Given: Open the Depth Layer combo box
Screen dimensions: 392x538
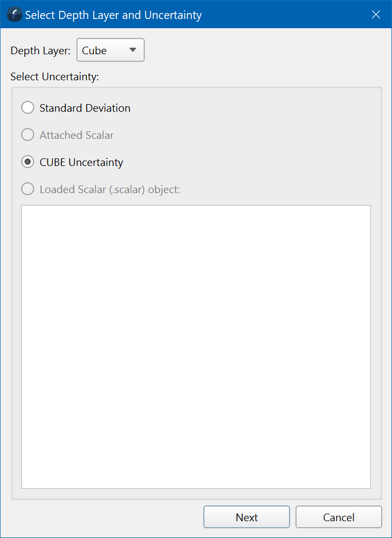Looking at the screenshot, I should pos(111,50).
